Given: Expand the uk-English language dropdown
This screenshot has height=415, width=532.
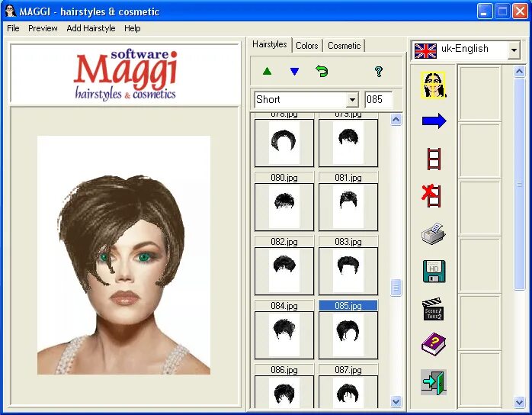Looking at the screenshot, I should coord(514,50).
